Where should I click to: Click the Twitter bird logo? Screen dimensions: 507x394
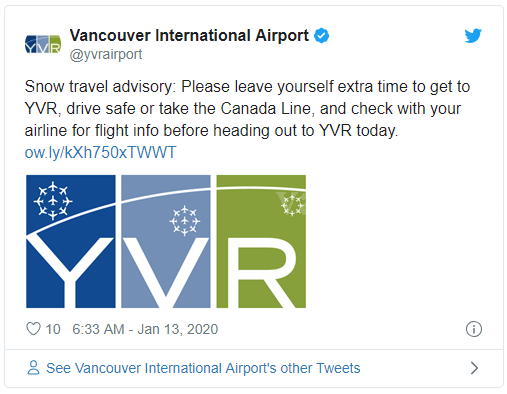point(473,36)
